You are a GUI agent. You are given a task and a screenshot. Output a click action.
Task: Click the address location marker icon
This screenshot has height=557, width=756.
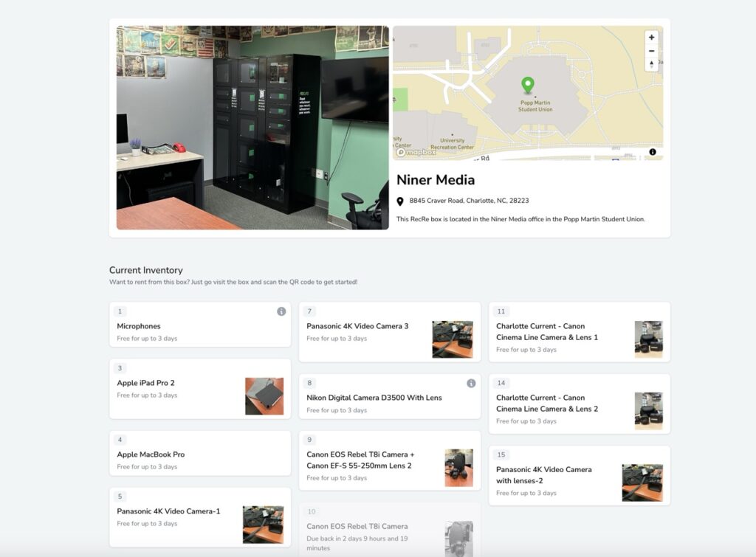click(x=400, y=201)
